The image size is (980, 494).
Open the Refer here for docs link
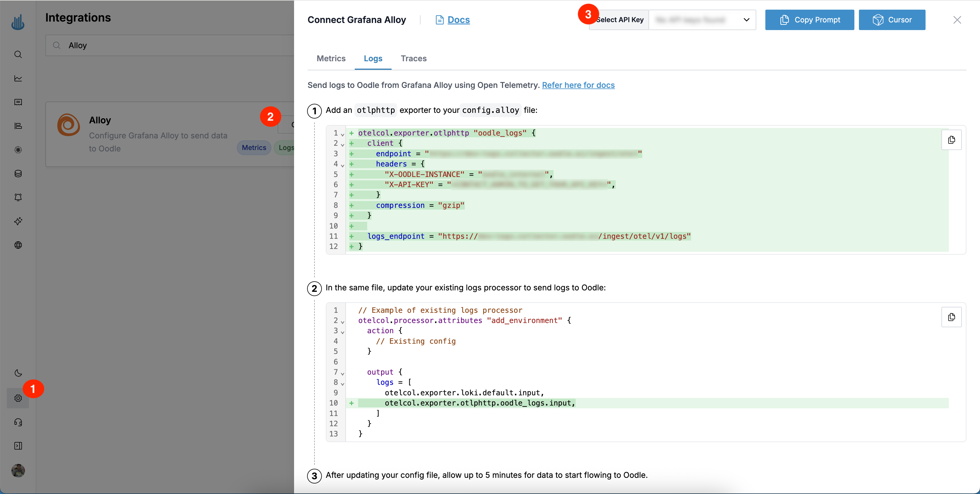[578, 85]
